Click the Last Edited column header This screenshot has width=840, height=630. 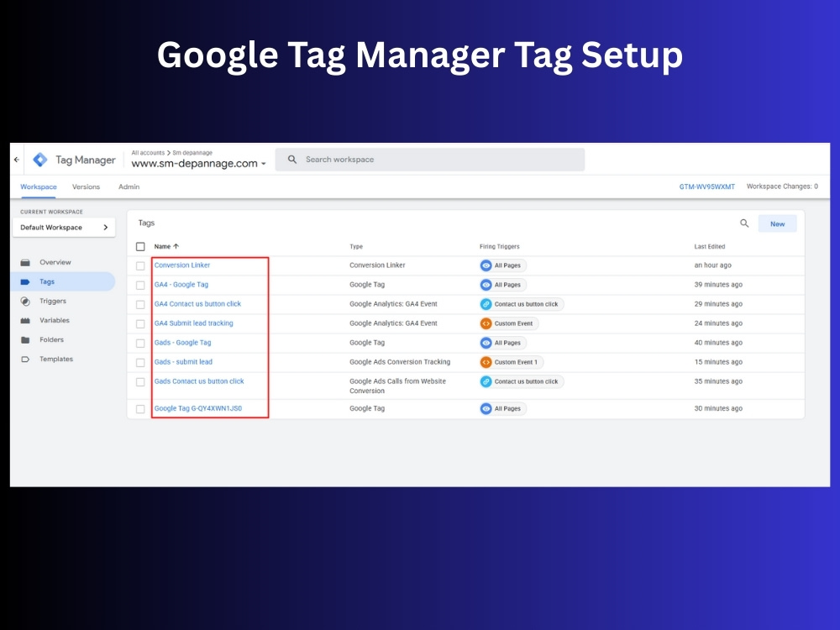709,246
